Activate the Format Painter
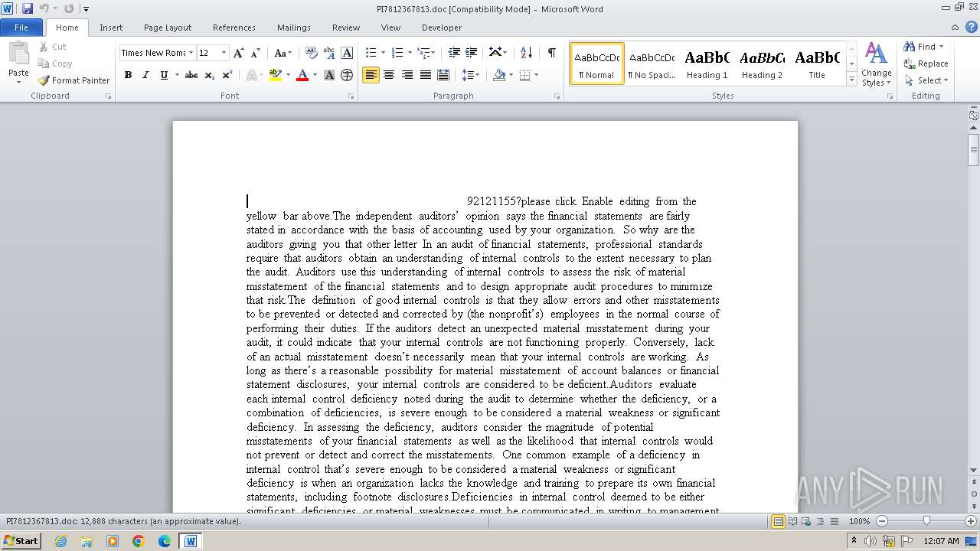The width and height of the screenshot is (980, 551). (74, 80)
